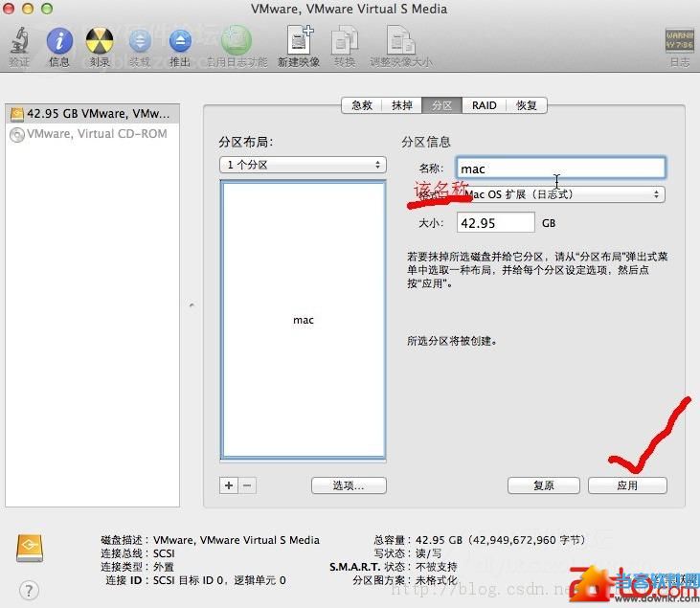
Task: Click the total capacity text 42.95 GB (42,949,672,960 字节)
Action: (500, 540)
